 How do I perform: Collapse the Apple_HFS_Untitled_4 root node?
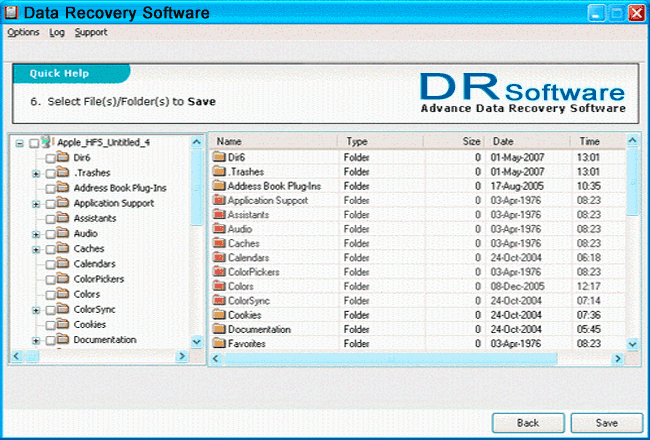point(20,143)
